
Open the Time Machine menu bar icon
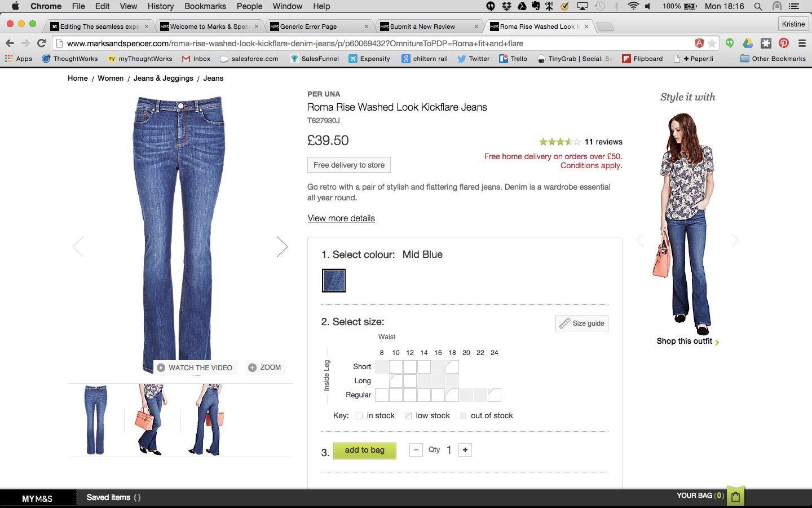coord(600,6)
